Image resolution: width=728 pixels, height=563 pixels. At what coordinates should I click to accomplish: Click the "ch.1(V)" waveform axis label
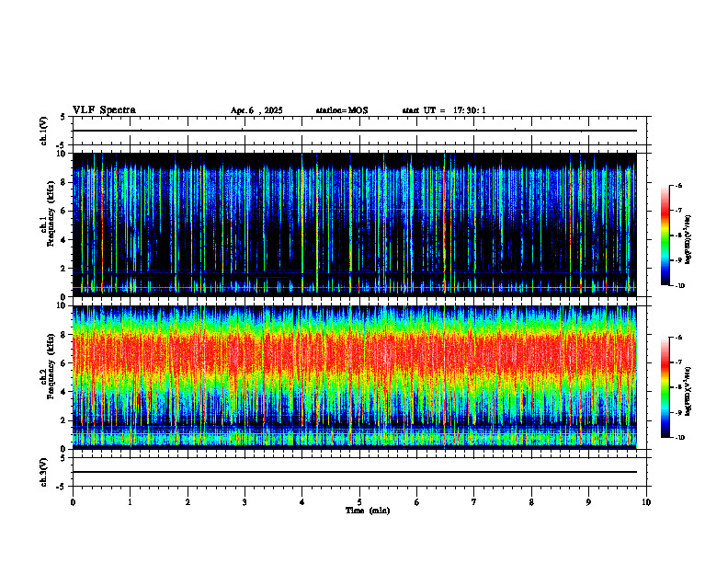click(43, 131)
